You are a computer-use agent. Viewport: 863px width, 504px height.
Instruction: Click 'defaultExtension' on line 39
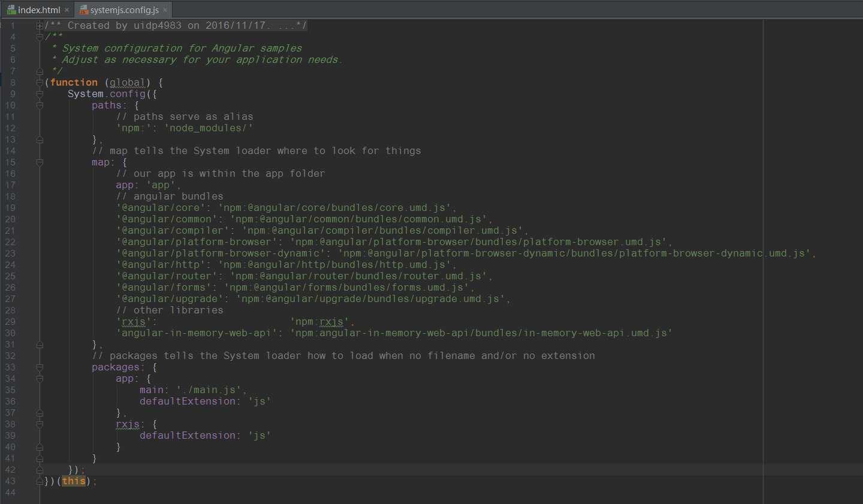(188, 436)
